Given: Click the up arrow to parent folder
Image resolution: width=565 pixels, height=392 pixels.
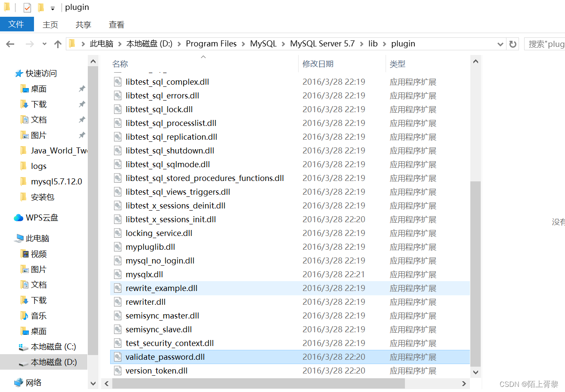Looking at the screenshot, I should click(57, 43).
